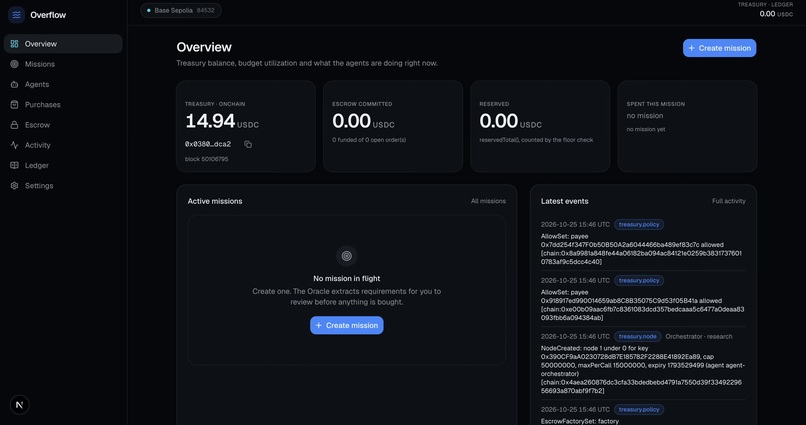Click the Activity pulse icon
806x425 pixels.
14,145
